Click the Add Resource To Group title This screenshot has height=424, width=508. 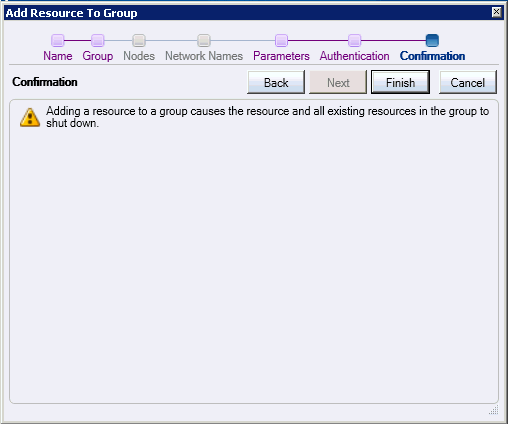pyautogui.click(x=71, y=13)
